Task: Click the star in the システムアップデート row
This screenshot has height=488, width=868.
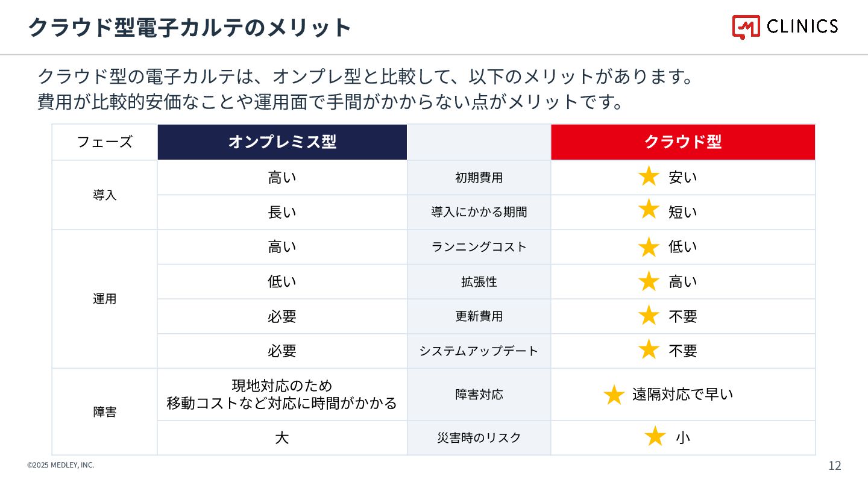Action: point(649,349)
